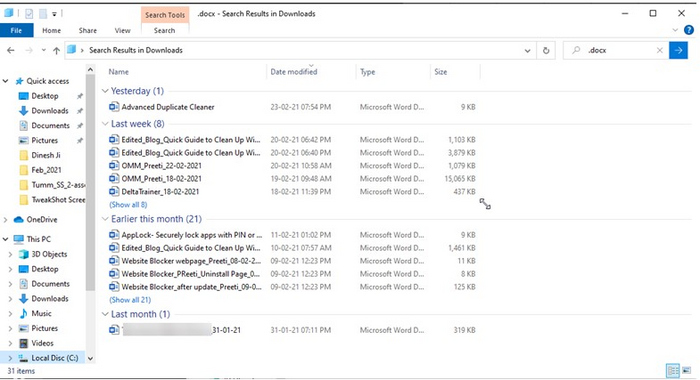Sort by Type column header
The height and width of the screenshot is (380, 700).
(367, 71)
